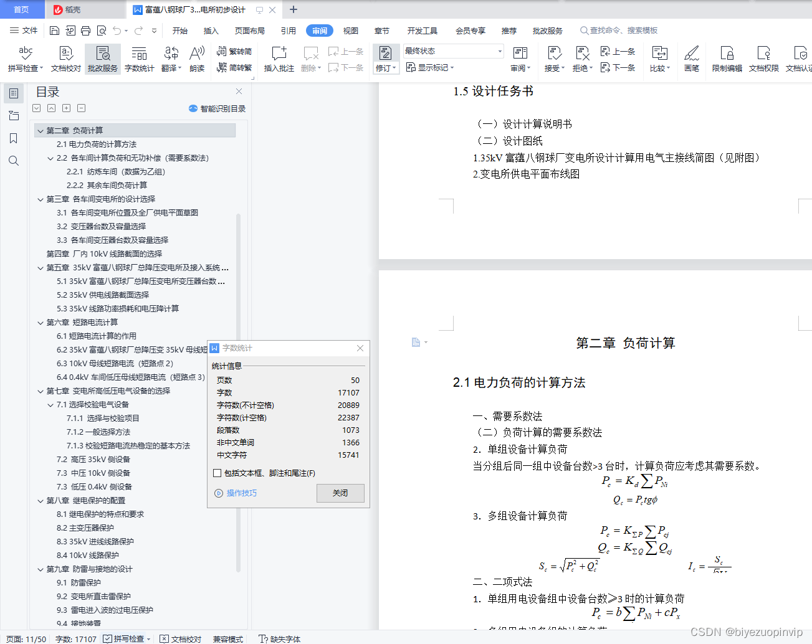Click the 智能识别目录 link
The width and height of the screenshot is (812, 644).
(x=219, y=108)
